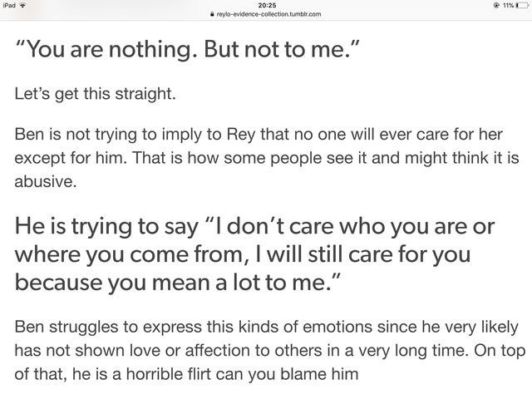Click the line starting "Ben is not trying"

(x=259, y=135)
